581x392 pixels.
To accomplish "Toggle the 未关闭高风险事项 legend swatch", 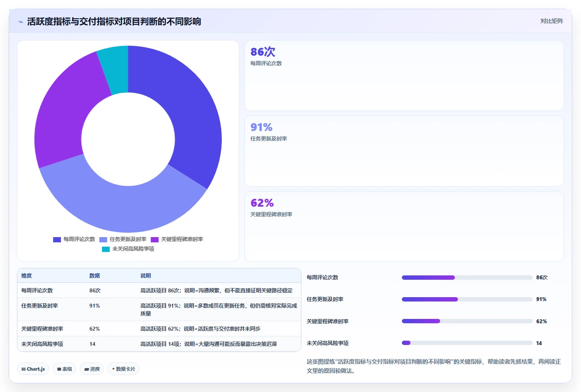I will 106,249.
